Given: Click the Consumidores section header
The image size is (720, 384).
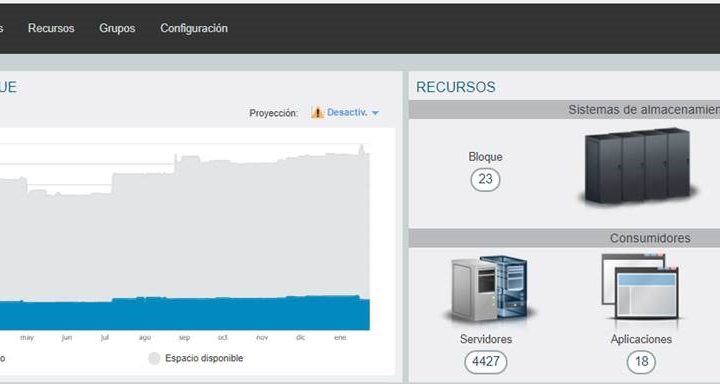Looking at the screenshot, I should click(x=564, y=238).
